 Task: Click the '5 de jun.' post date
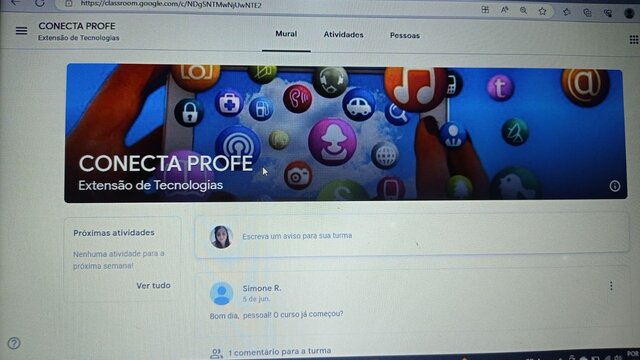[x=256, y=299]
